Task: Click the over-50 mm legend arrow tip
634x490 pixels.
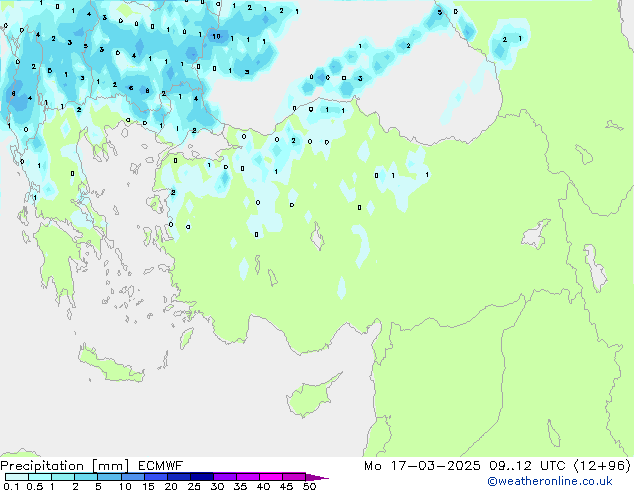Action: point(317,477)
